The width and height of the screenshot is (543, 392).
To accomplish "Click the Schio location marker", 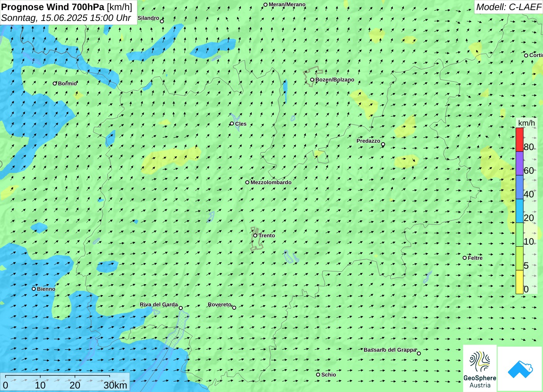I will (318, 375).
